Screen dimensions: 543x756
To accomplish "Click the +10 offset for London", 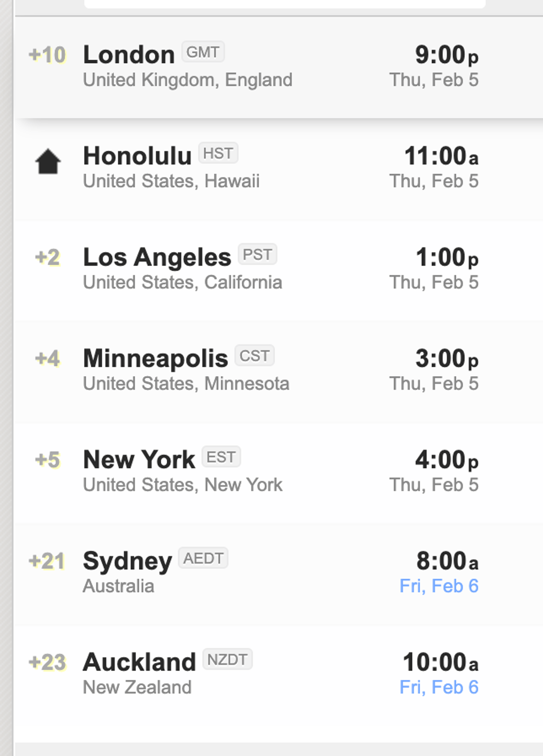I will pyautogui.click(x=47, y=55).
